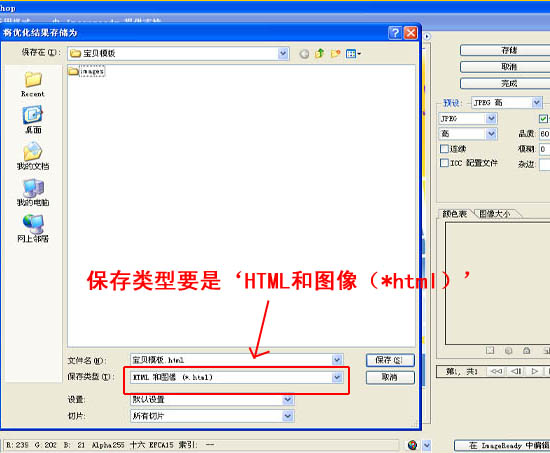550x453 pixels.
Task: Open the view menu icon in toolbar
Action: tap(353, 54)
